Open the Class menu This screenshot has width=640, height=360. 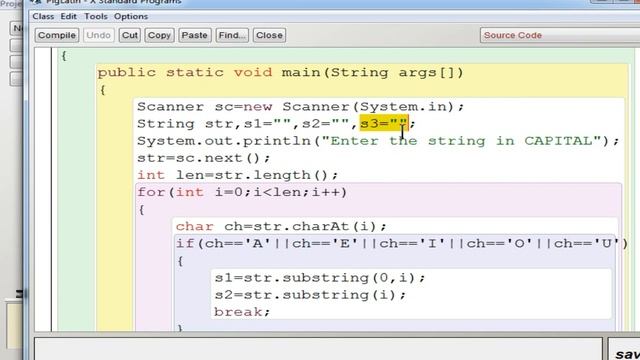click(x=43, y=17)
